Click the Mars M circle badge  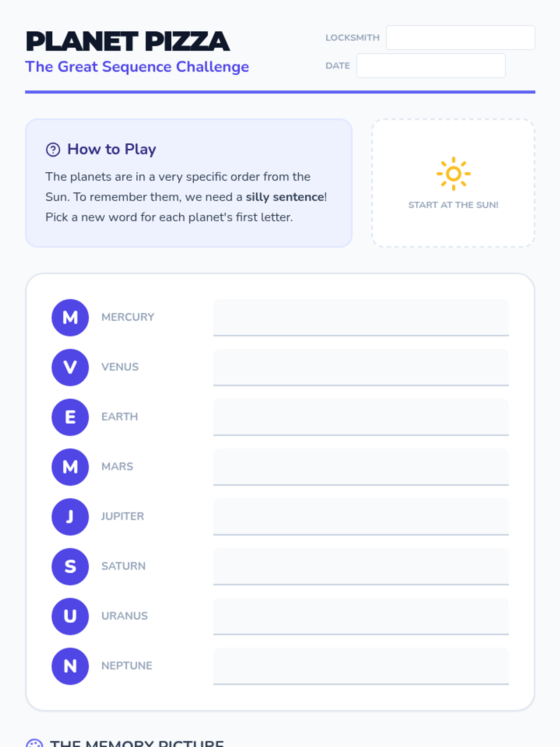point(70,467)
